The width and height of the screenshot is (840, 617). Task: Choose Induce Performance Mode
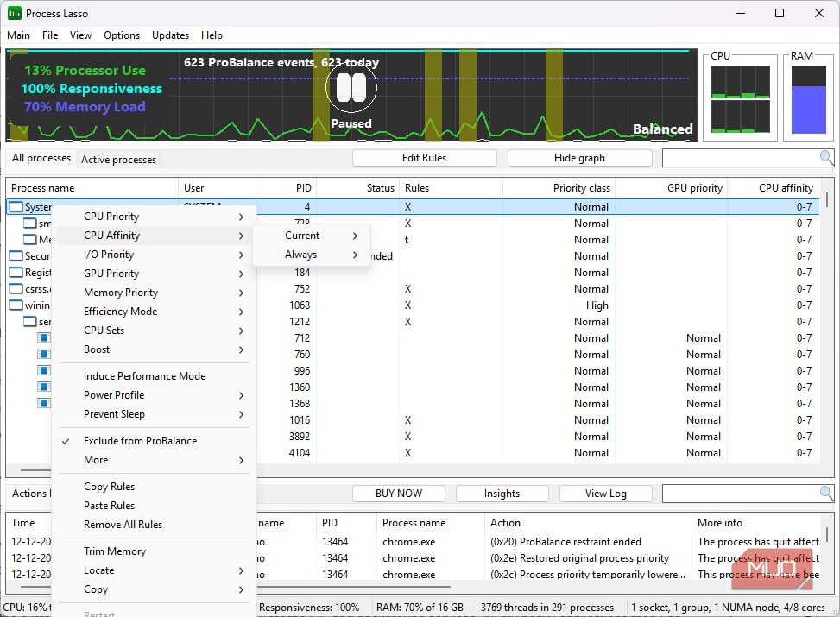[x=154, y=376]
